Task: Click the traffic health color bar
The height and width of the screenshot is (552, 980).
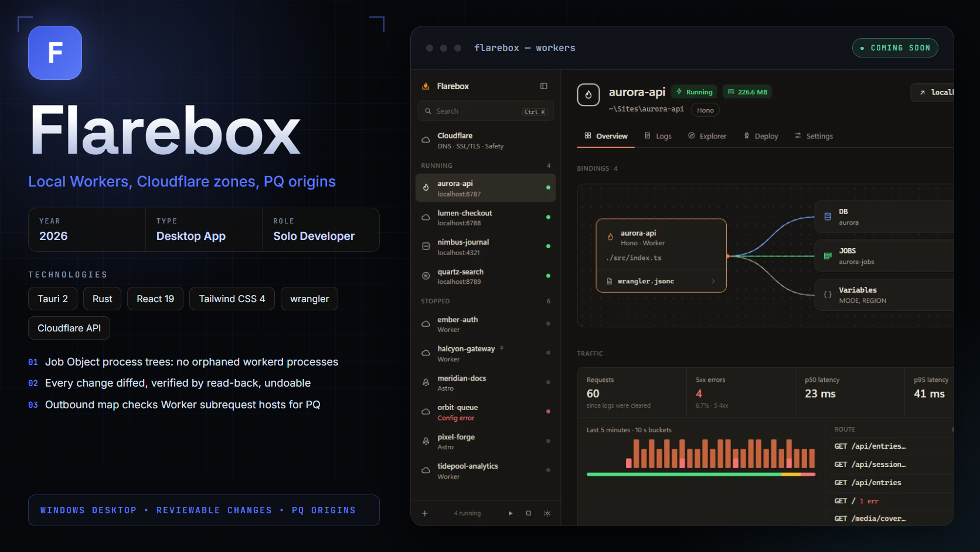Action: (701, 474)
